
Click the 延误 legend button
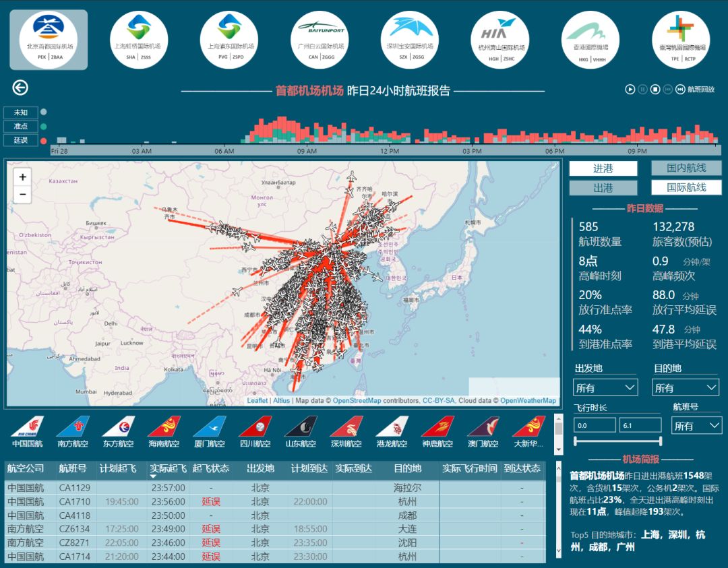point(21,140)
